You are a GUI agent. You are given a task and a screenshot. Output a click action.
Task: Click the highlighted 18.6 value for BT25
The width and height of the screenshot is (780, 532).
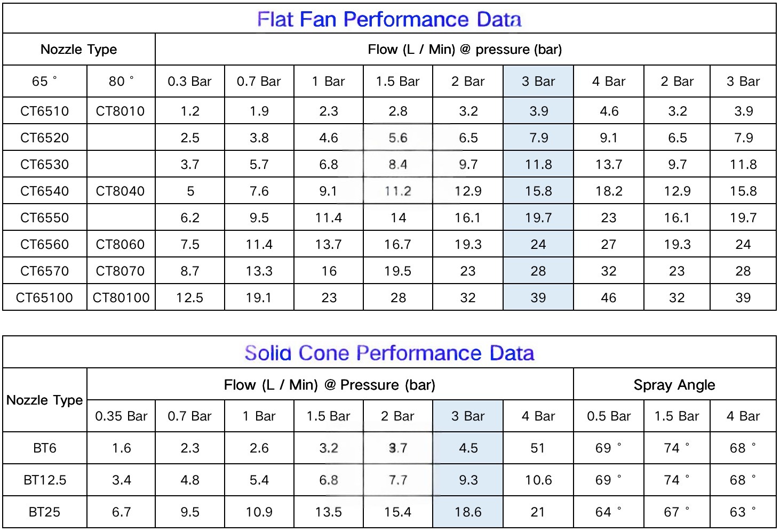[468, 512]
